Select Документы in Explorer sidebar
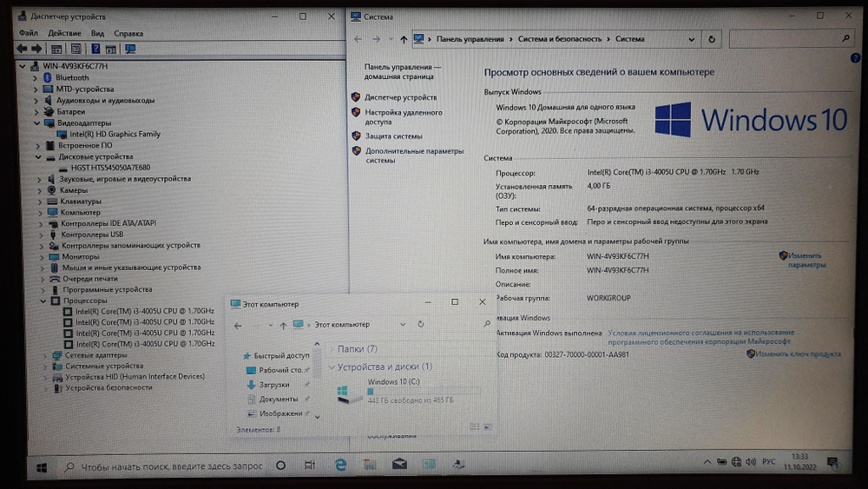The height and width of the screenshot is (489, 868). point(279,400)
